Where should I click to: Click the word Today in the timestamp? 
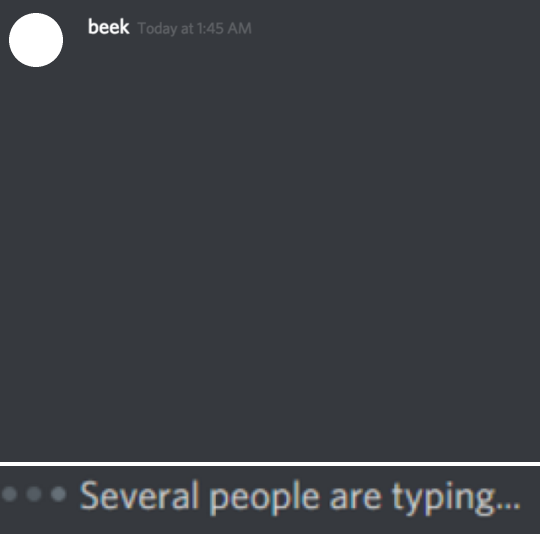pos(157,29)
